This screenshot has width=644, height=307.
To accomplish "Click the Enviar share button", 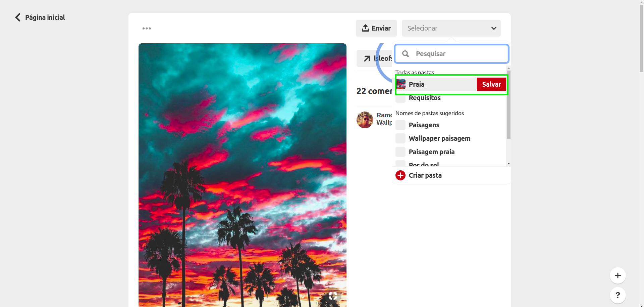I will tap(376, 28).
